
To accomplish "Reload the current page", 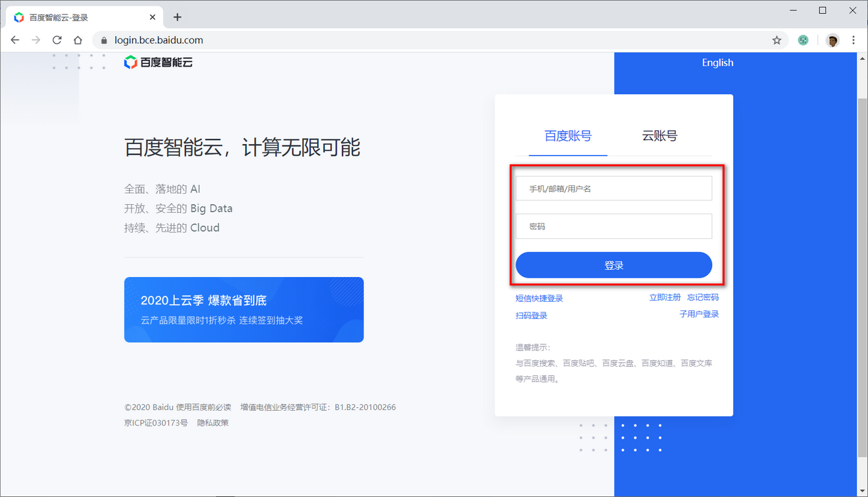I will point(57,40).
